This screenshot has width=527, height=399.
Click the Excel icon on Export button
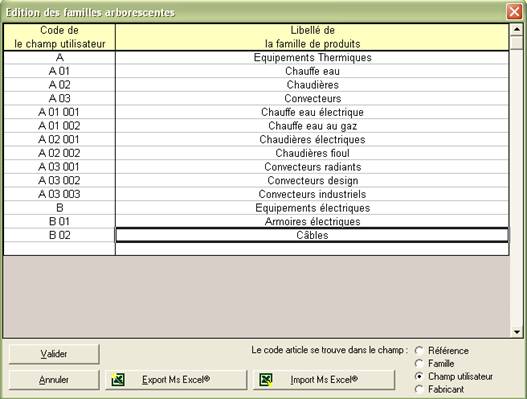(118, 380)
